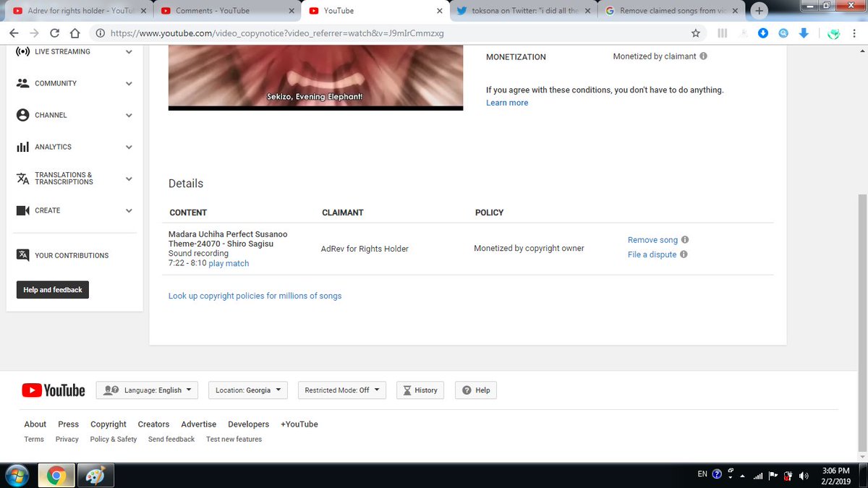The image size is (868, 488).
Task: Click the Help and feedback button
Action: point(52,290)
